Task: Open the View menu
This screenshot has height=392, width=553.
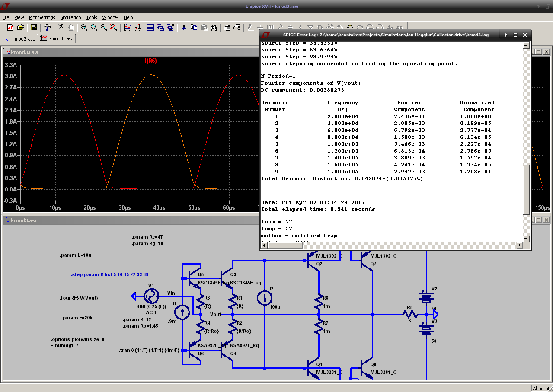Action: pyautogui.click(x=19, y=17)
